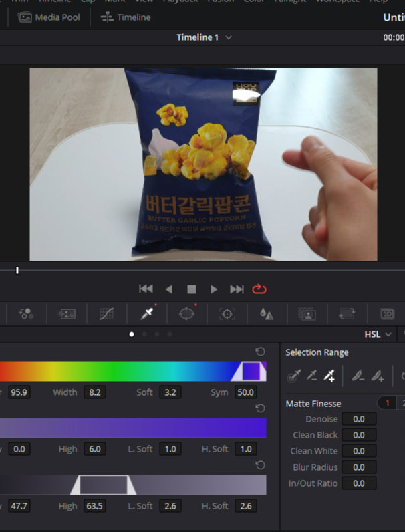
Task: Open the RGB Mixer palette
Action: pos(27,314)
